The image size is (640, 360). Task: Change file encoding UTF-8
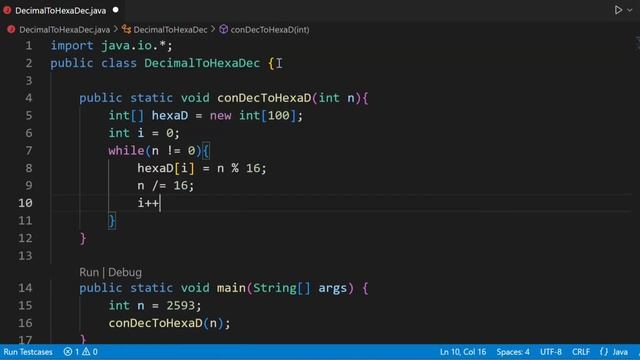(551, 352)
